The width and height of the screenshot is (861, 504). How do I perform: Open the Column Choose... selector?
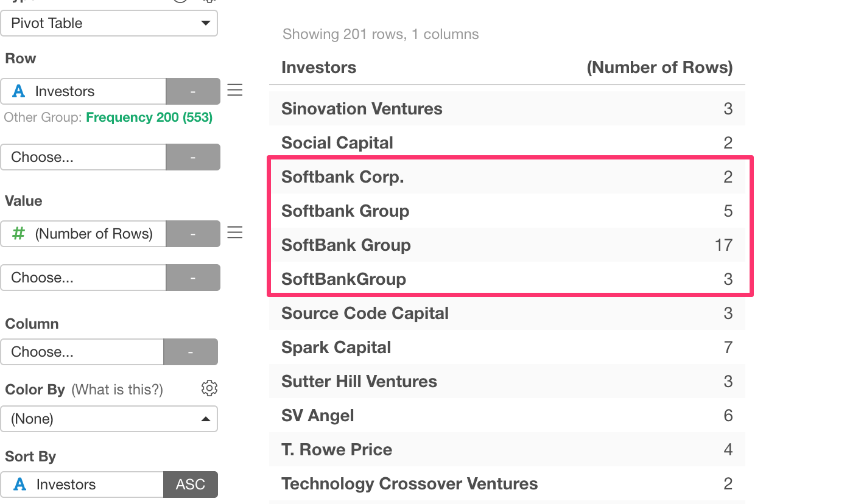pos(82,352)
